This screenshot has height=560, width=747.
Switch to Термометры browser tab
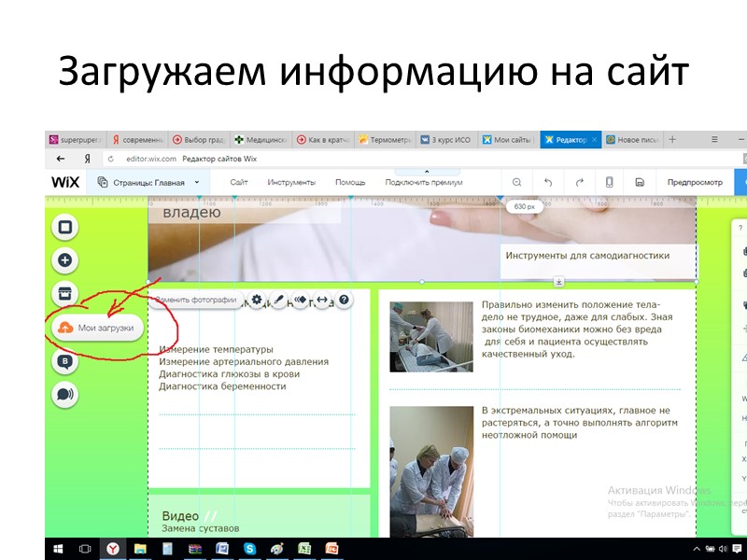385,139
